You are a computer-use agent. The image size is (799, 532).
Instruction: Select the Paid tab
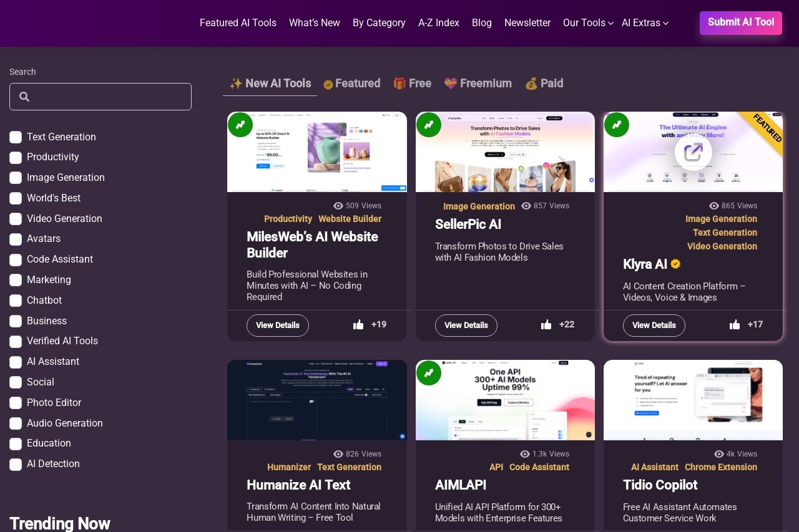[544, 84]
